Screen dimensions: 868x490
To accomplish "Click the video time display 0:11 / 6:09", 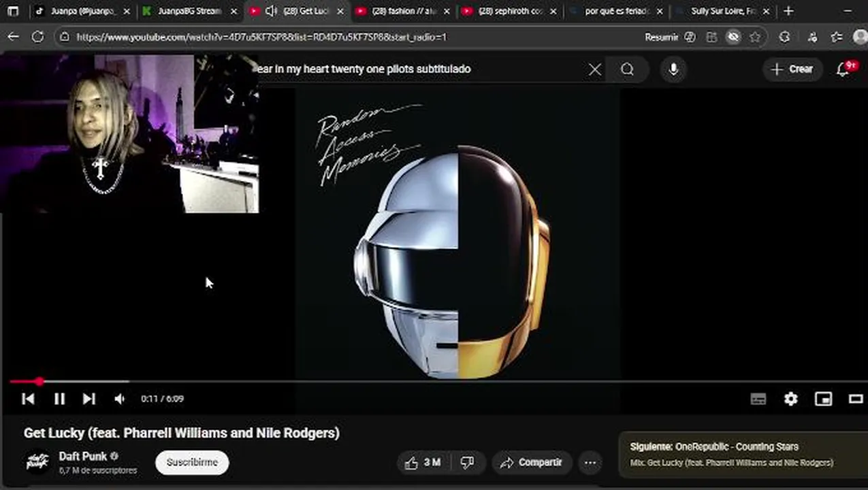I will point(162,399).
